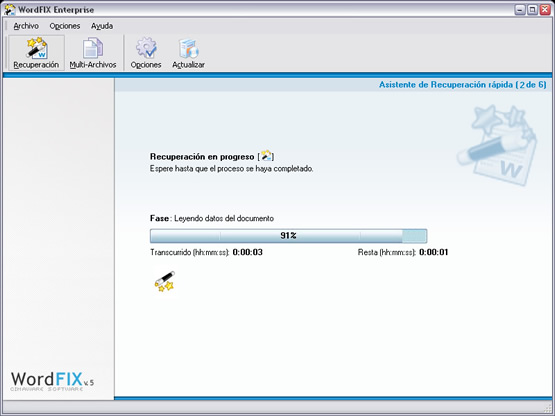Click the elapsed time value 0:00:03
Viewport: 555px width, 416px height.
click(x=247, y=252)
